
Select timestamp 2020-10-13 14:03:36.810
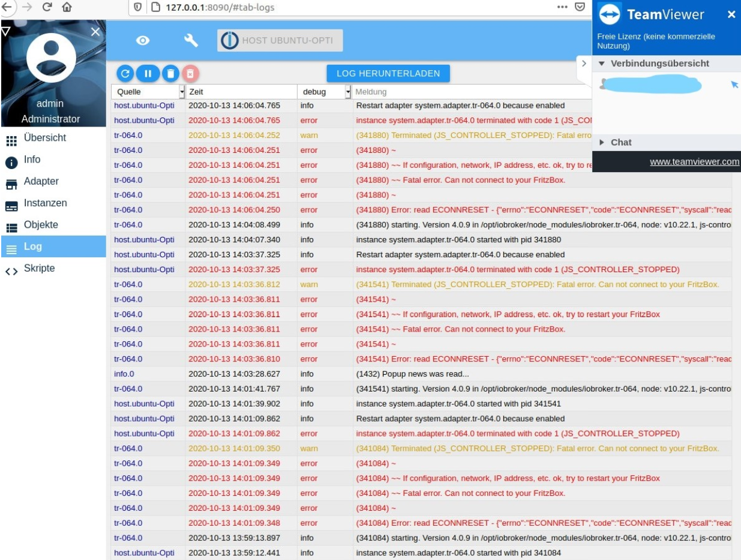234,359
